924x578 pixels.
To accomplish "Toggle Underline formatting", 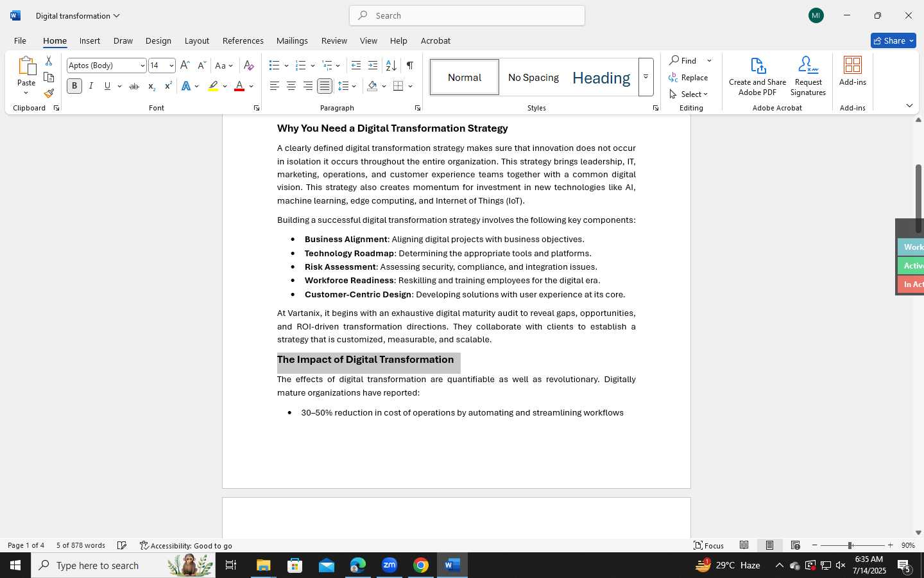I will click(x=107, y=86).
